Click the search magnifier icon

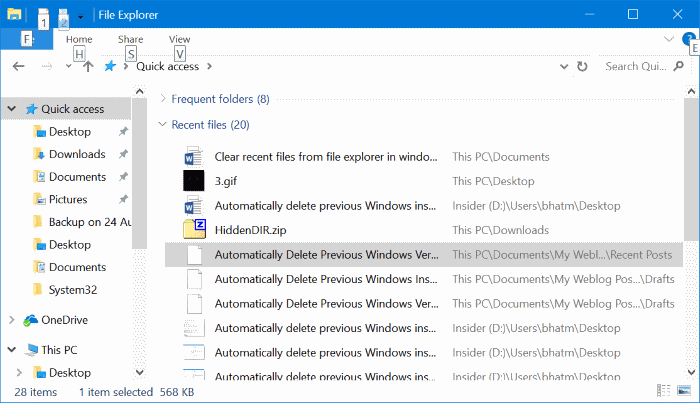[x=679, y=66]
